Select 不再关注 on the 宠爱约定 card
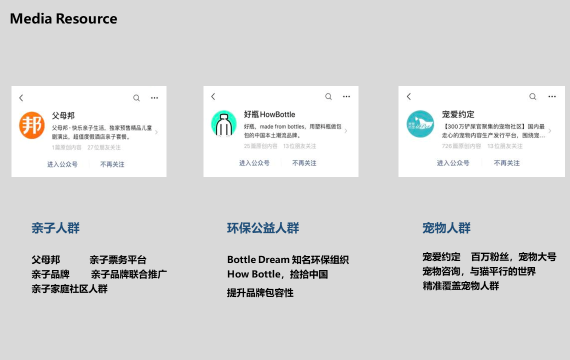Viewport: 570px width, 360px height. tap(507, 163)
